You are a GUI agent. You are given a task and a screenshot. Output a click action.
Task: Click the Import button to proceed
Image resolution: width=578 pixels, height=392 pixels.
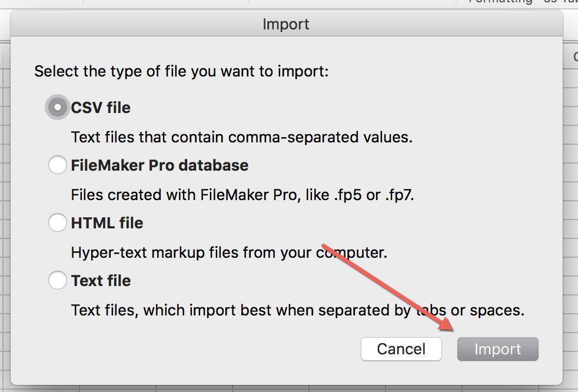coord(497,349)
